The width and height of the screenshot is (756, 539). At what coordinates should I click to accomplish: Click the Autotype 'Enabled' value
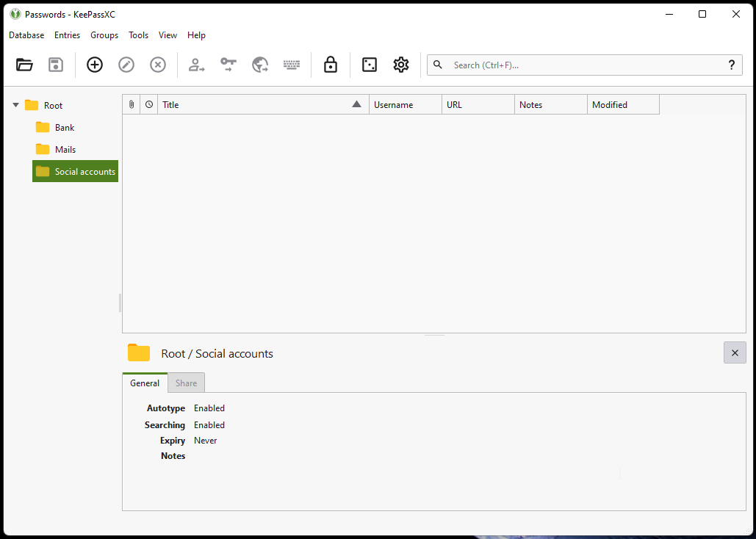point(209,408)
